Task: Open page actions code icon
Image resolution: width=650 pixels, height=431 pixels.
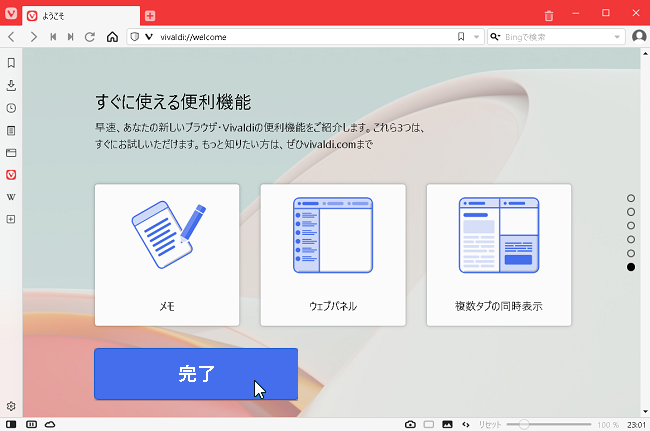Action: (466, 424)
